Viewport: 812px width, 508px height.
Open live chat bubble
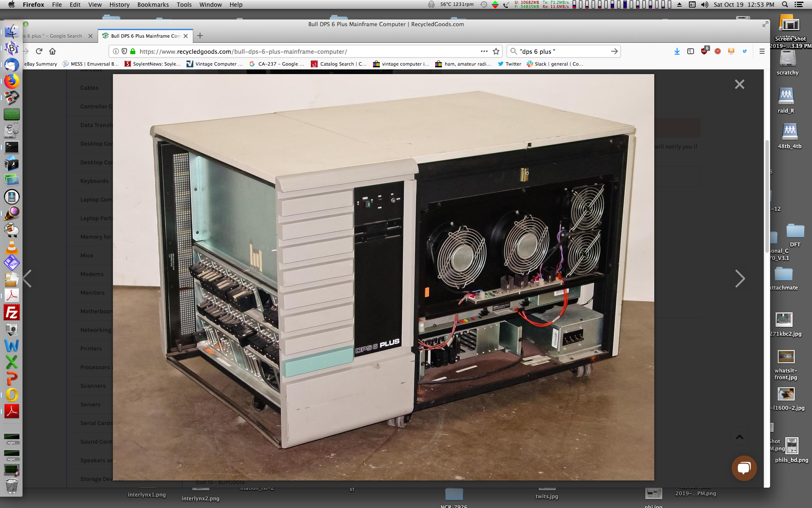click(744, 468)
